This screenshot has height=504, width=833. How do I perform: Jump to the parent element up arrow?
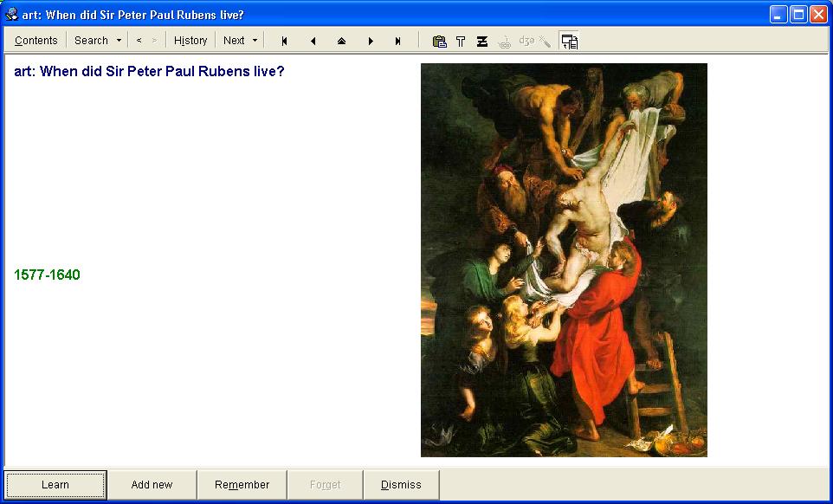pos(341,41)
